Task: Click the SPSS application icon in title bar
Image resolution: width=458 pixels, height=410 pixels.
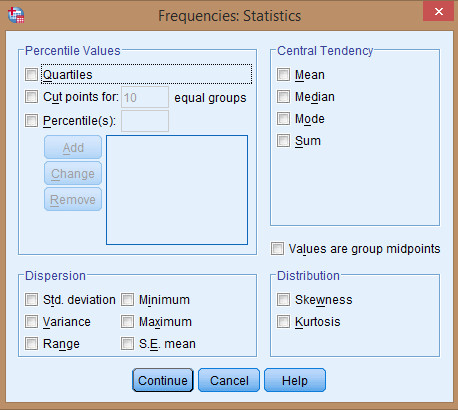Action: 16,15
